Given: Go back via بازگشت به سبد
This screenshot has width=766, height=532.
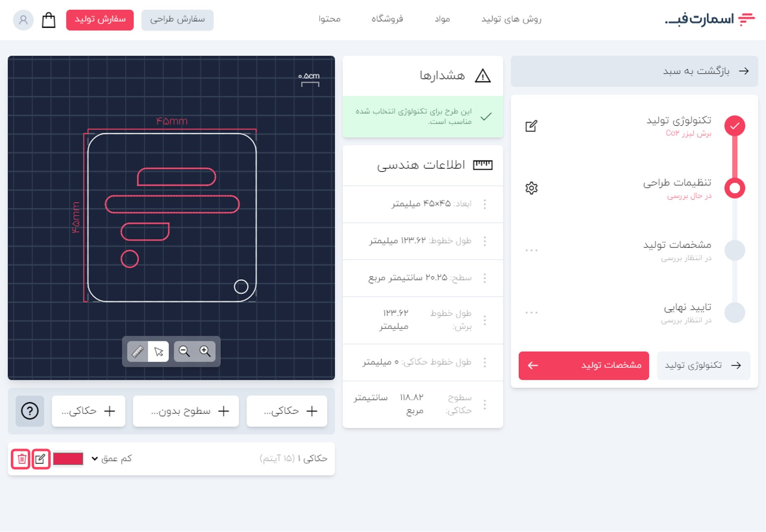Looking at the screenshot, I should pyautogui.click(x=634, y=71).
